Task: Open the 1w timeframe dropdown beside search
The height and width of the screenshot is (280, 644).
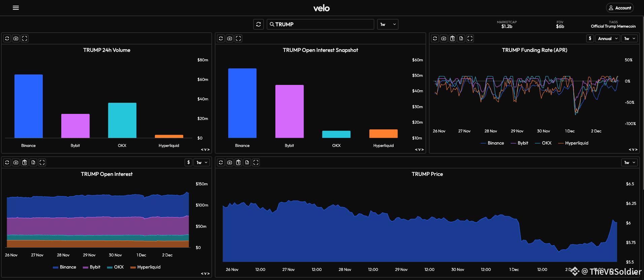Action: (x=388, y=24)
